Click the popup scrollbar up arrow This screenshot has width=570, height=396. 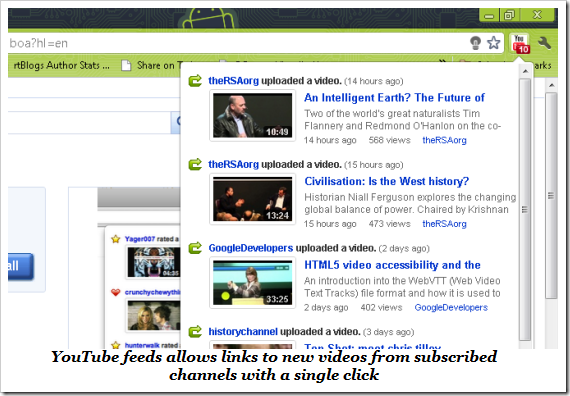525,71
